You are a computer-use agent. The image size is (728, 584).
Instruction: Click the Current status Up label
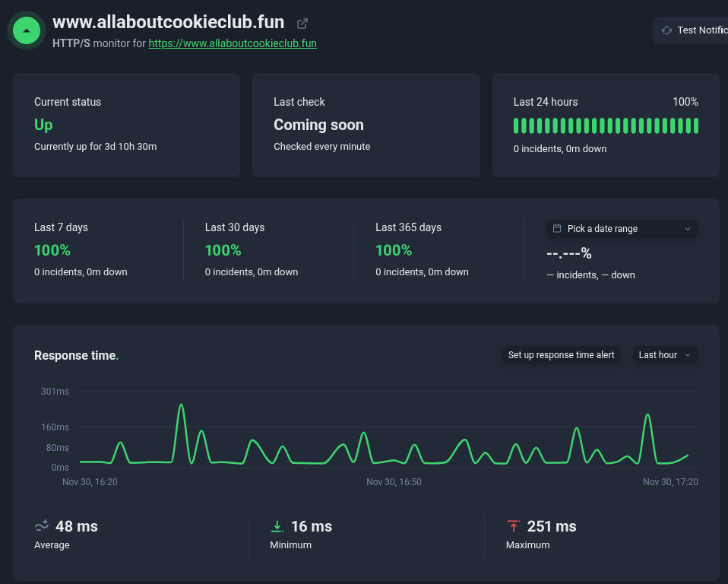point(44,125)
